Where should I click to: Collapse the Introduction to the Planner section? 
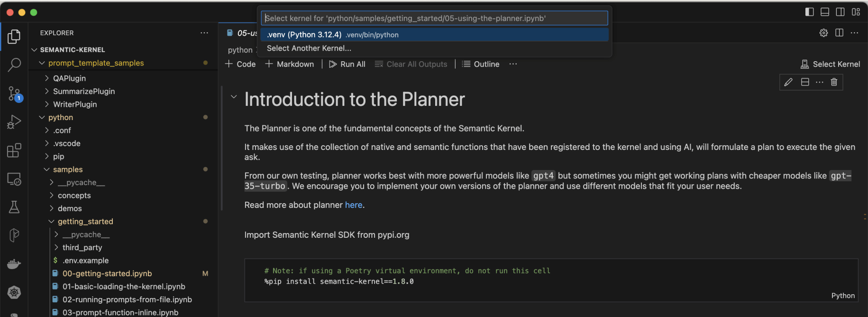tap(234, 97)
